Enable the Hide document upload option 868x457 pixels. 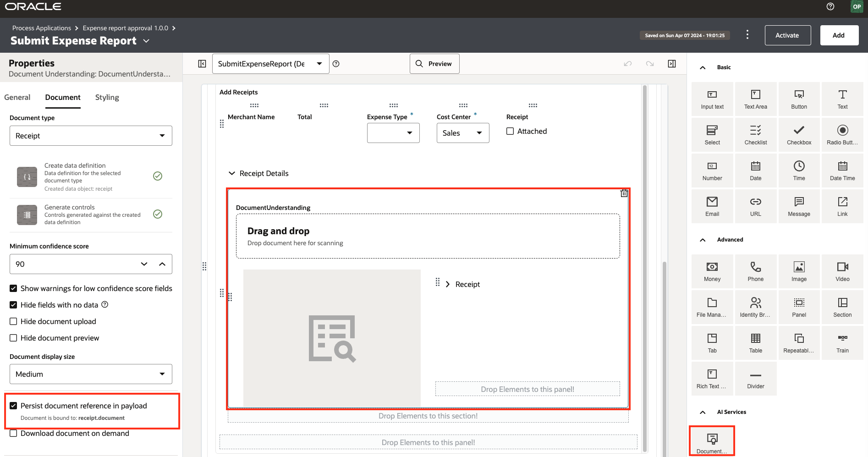(x=14, y=321)
